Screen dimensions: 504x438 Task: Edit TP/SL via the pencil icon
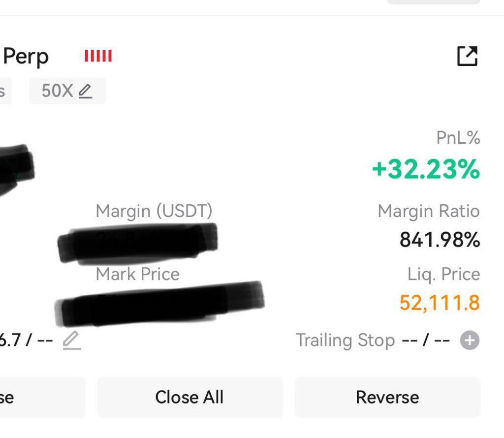71,340
